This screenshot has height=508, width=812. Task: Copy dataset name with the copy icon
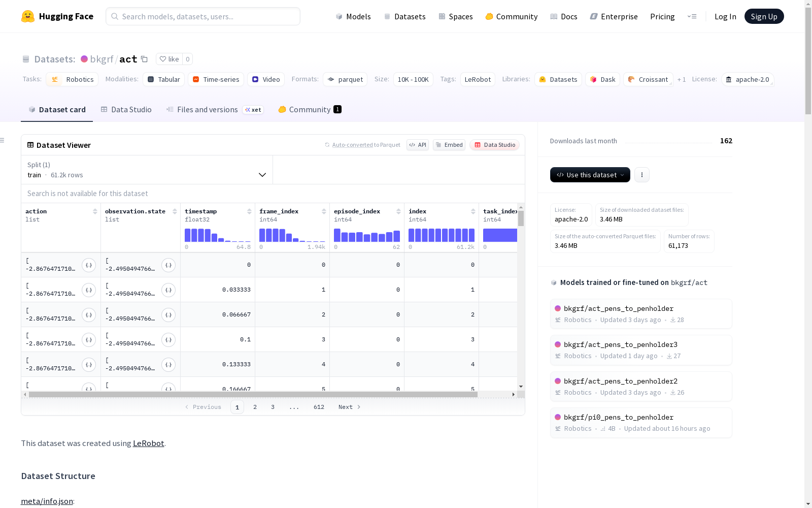click(x=144, y=59)
